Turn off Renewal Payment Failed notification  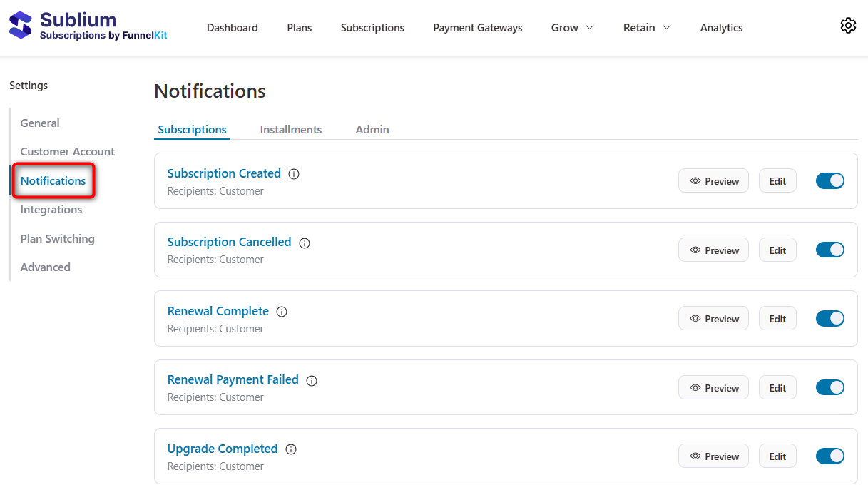830,387
